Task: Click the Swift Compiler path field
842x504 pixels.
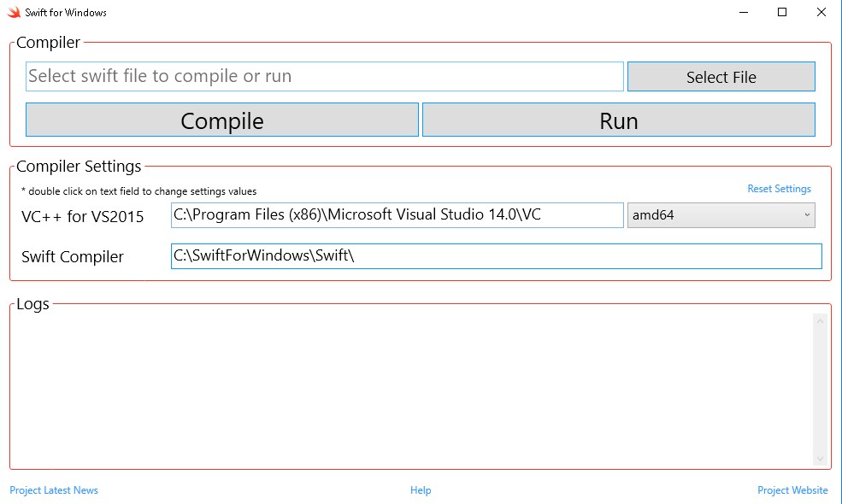Action: (x=496, y=256)
